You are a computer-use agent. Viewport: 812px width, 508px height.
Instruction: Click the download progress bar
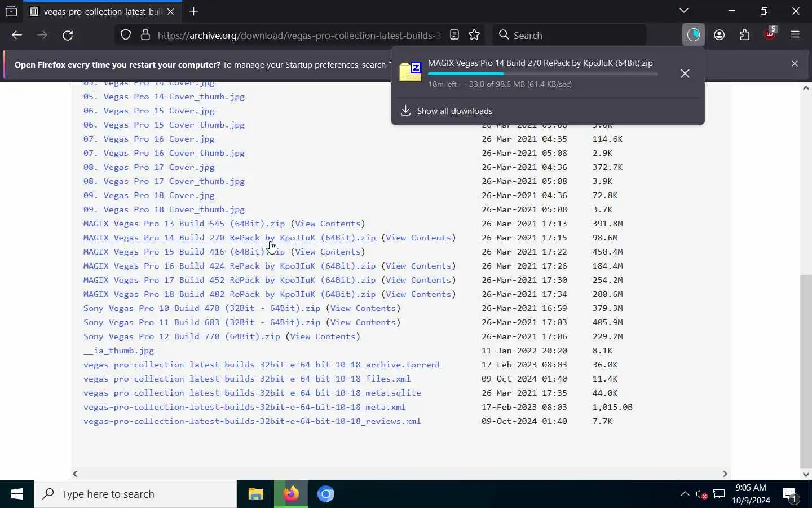point(542,73)
